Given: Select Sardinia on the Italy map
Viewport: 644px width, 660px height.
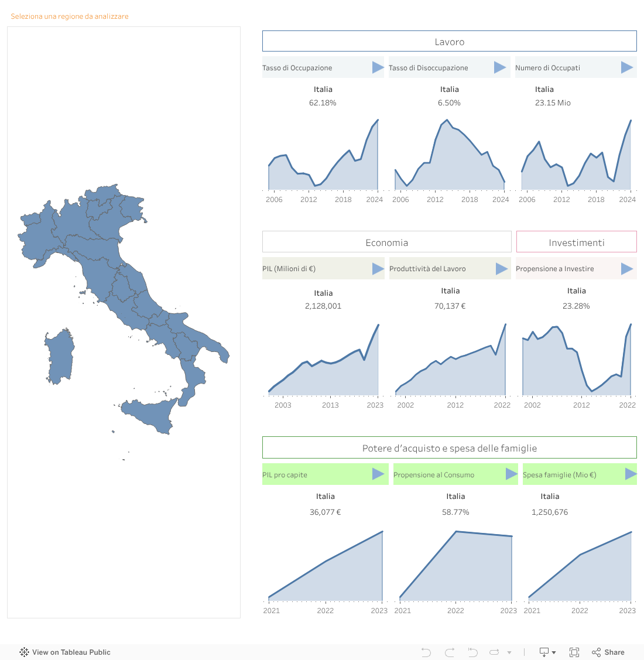Looking at the screenshot, I should pos(59,357).
